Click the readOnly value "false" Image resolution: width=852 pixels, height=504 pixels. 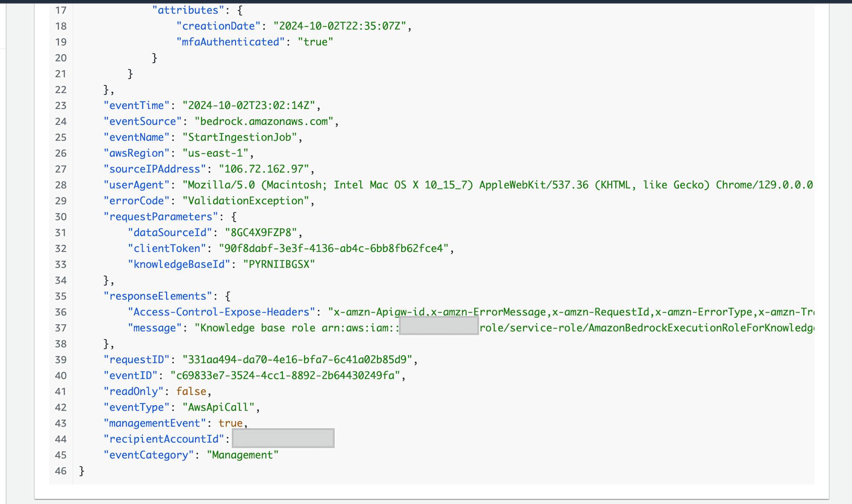(191, 392)
